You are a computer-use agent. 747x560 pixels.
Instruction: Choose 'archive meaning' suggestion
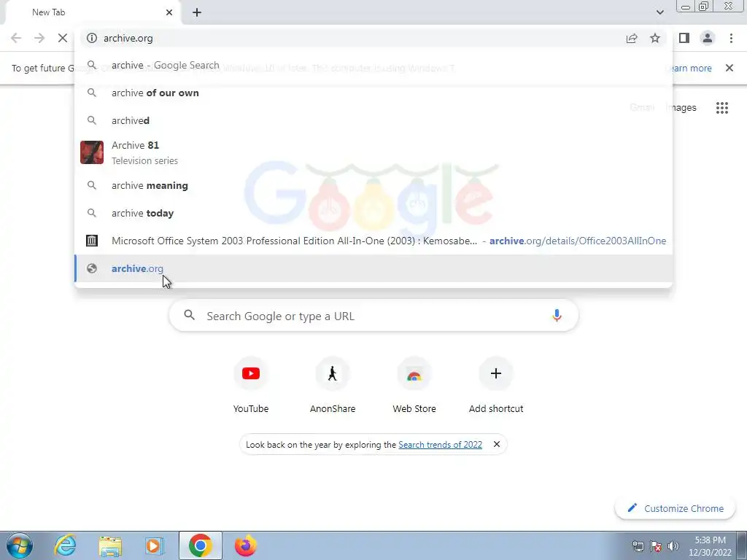click(373, 185)
